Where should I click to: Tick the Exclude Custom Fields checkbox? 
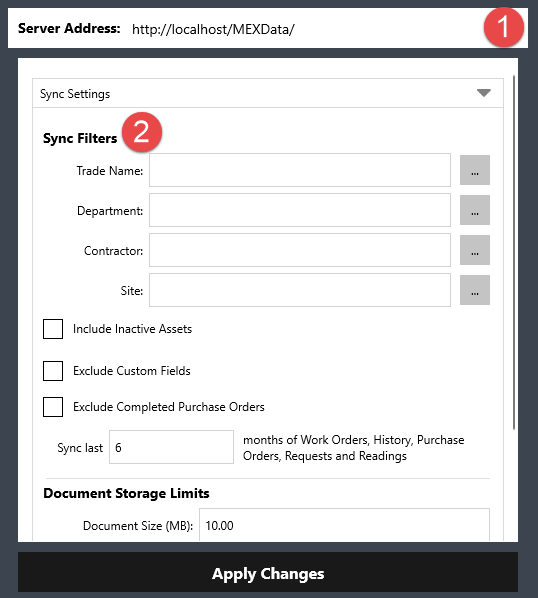[53, 371]
